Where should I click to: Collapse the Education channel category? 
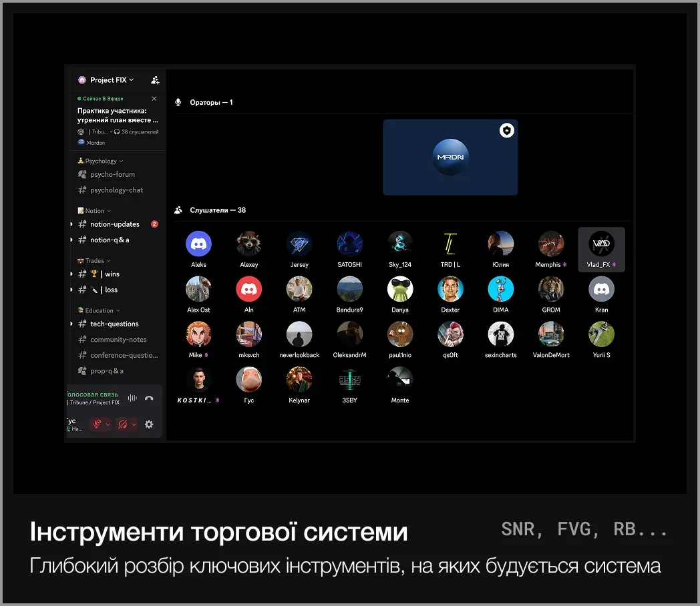[99, 310]
